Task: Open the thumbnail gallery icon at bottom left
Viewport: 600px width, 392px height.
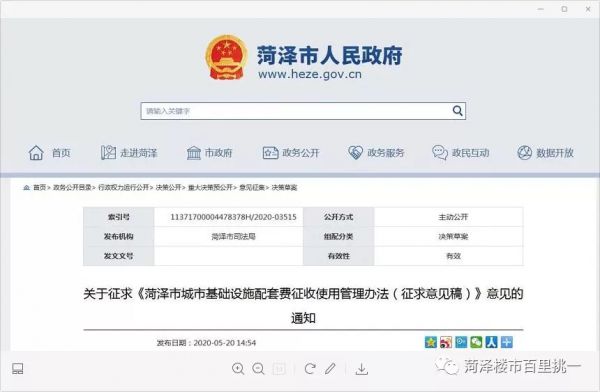Action: coord(18,369)
